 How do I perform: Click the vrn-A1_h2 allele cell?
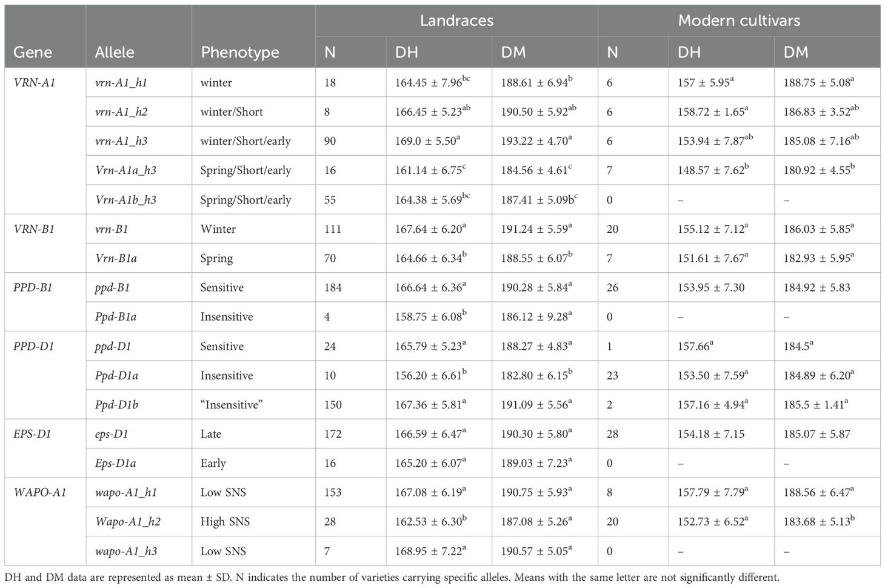pos(121,112)
